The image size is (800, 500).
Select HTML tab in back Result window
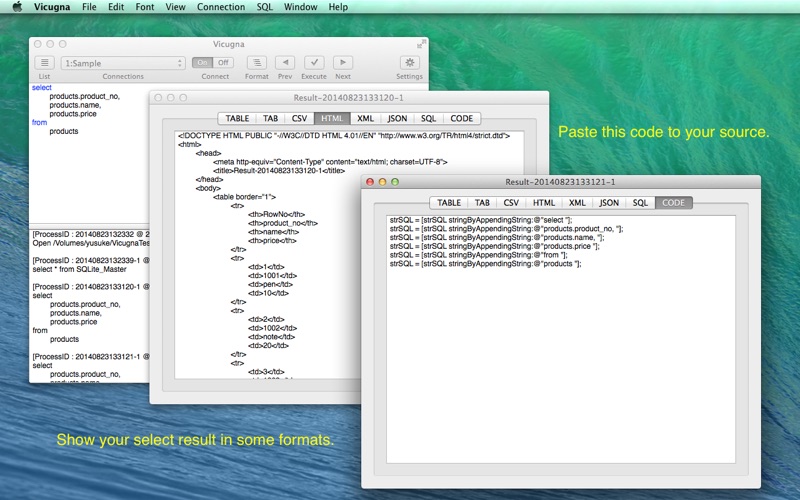[x=332, y=118]
